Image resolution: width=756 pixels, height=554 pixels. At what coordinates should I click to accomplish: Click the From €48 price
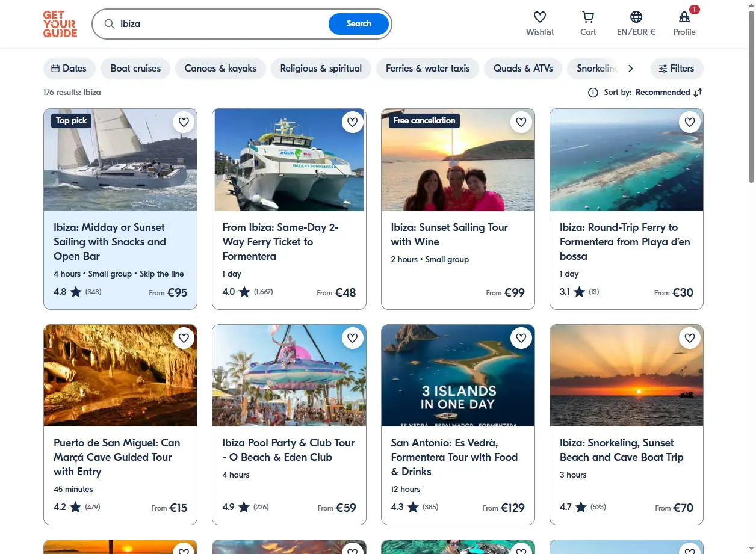pyautogui.click(x=336, y=292)
